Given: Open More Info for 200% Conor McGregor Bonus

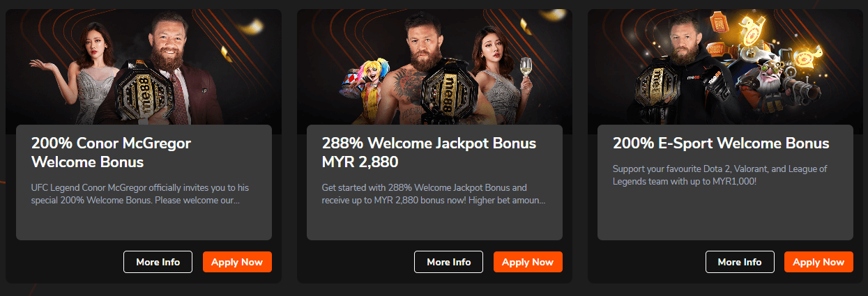Looking at the screenshot, I should 158,262.
